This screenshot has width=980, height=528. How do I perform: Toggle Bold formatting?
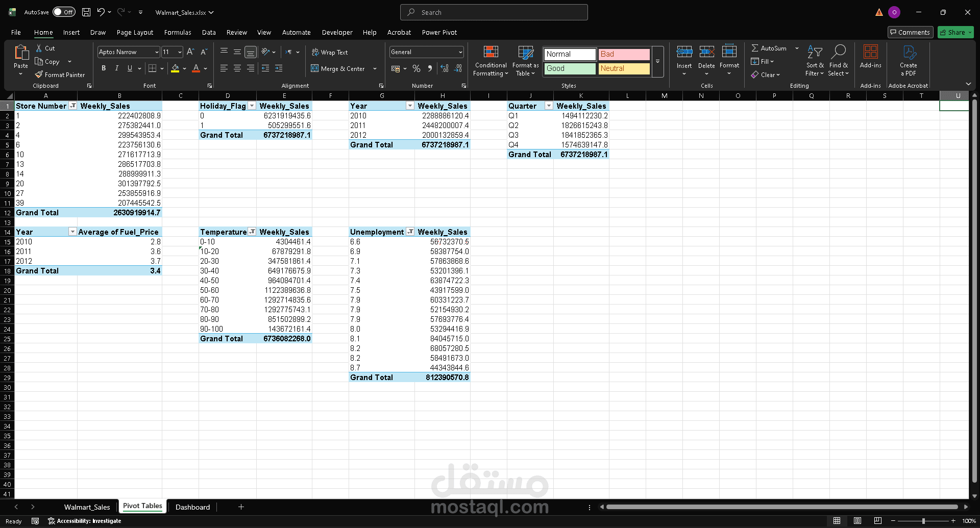click(x=104, y=68)
